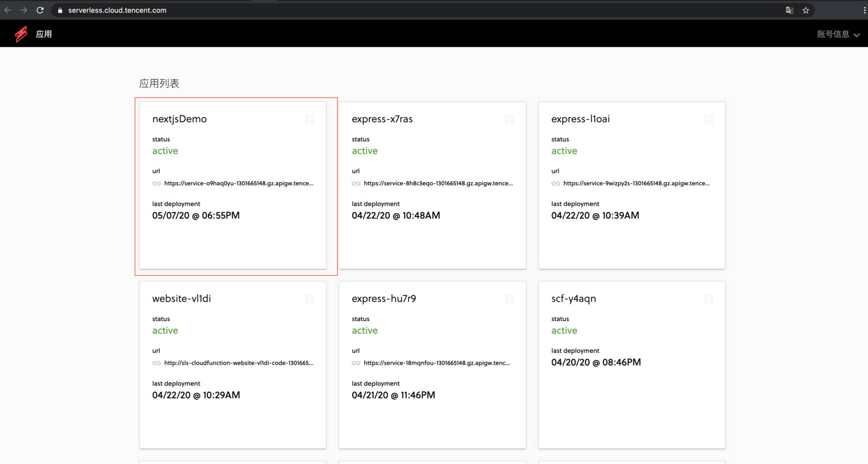Tick the express-l1oai card corner box

coord(709,120)
